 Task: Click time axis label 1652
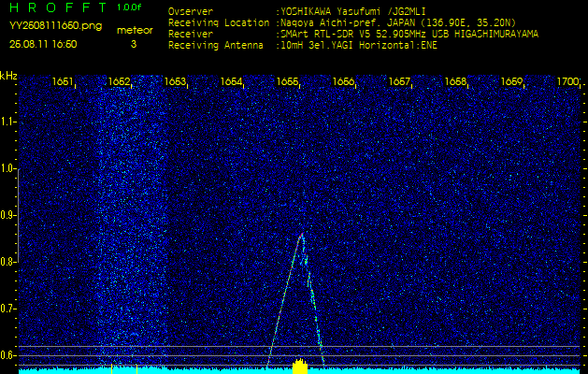pyautogui.click(x=119, y=81)
